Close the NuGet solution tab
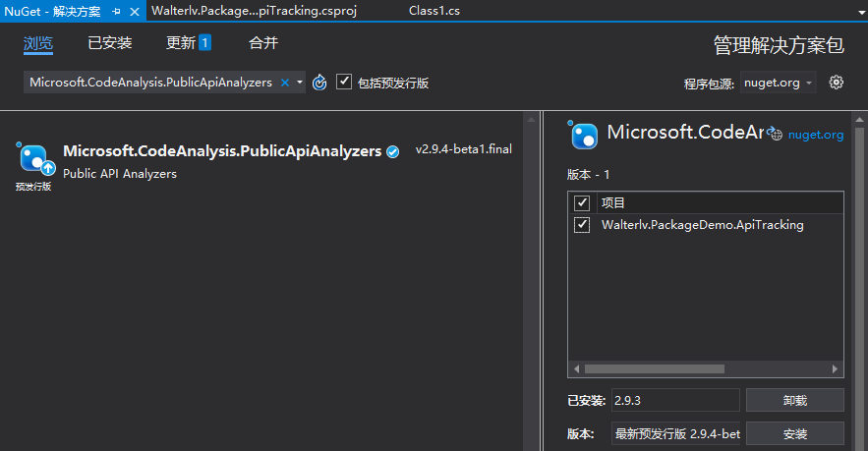The width and height of the screenshot is (868, 451). coord(135,11)
